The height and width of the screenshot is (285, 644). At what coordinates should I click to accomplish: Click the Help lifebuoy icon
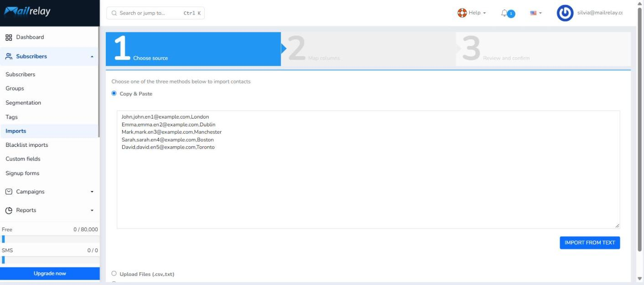pos(462,13)
